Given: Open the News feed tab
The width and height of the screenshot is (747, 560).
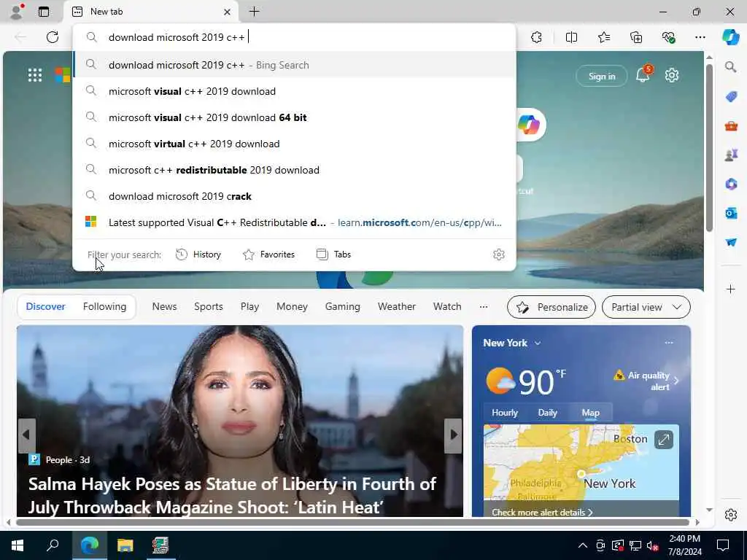Looking at the screenshot, I should point(164,307).
